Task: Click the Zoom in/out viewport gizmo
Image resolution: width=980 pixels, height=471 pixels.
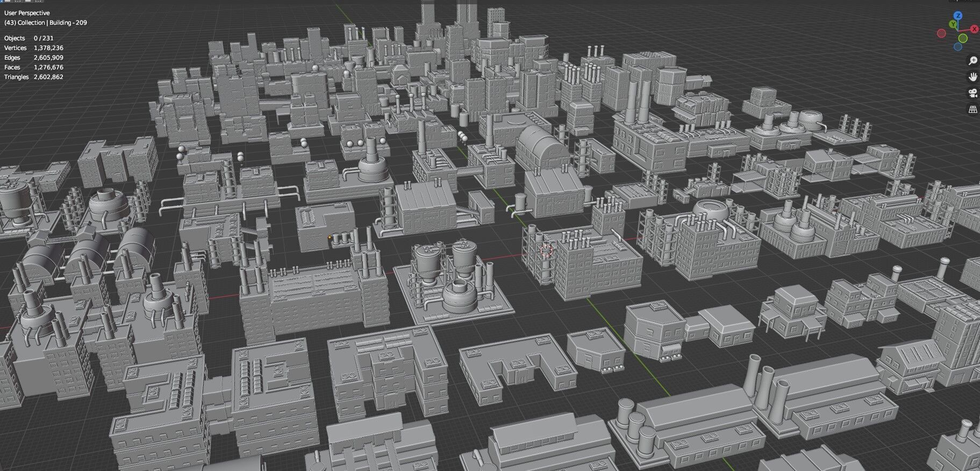Action: pyautogui.click(x=972, y=60)
